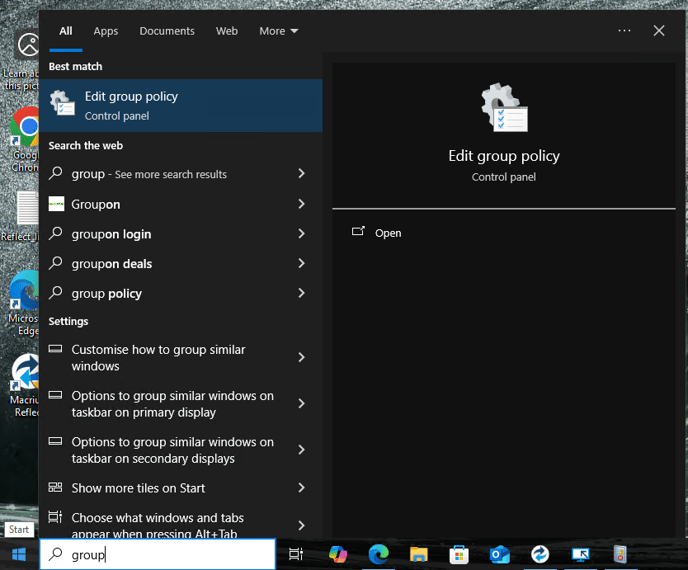This screenshot has height=570, width=688.
Task: Open group similar windows on secondary displays setting
Action: (x=181, y=450)
